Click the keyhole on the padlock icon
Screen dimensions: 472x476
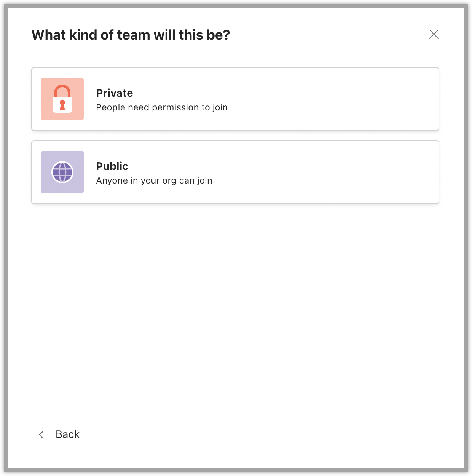[62, 105]
